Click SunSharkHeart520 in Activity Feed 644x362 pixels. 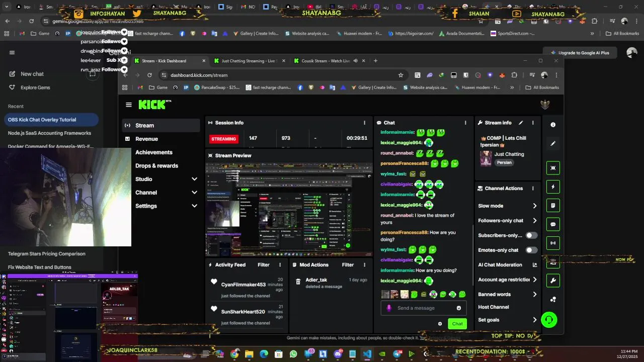coord(243,312)
